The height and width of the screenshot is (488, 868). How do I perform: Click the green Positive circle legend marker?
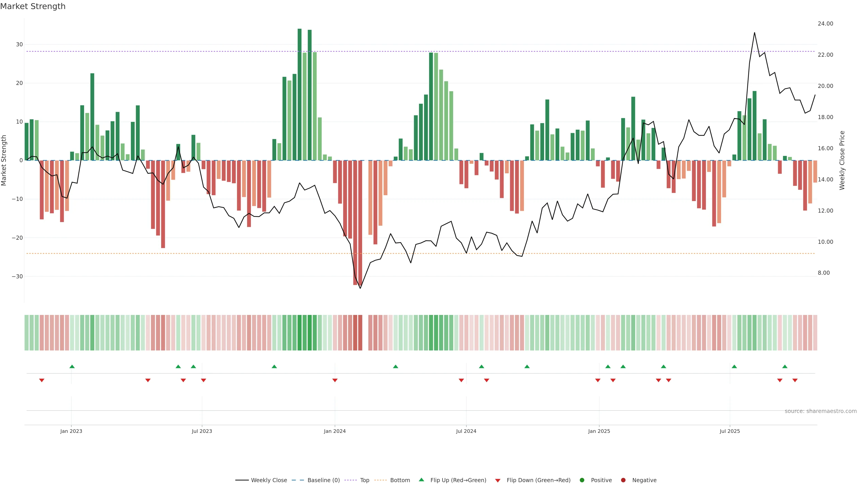click(x=582, y=480)
